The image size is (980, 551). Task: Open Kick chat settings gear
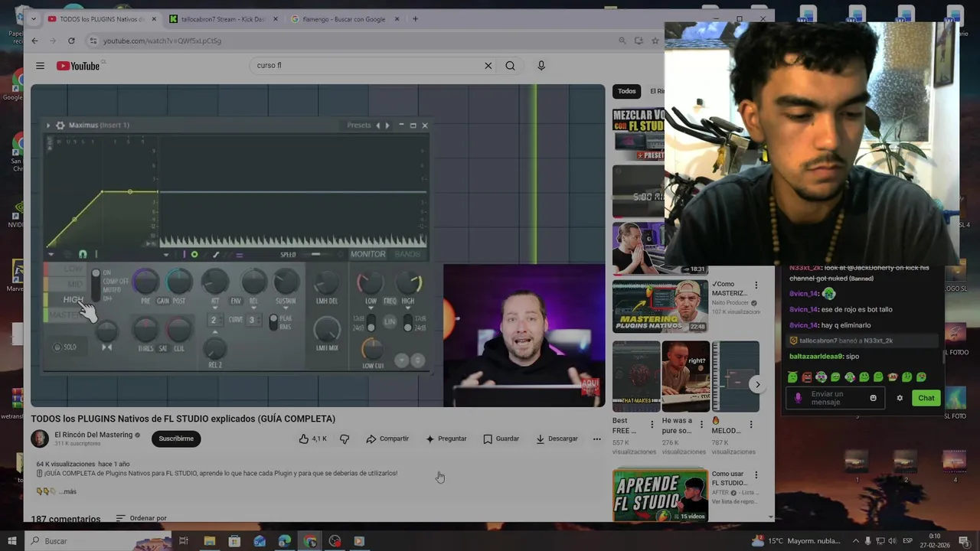[x=900, y=398]
